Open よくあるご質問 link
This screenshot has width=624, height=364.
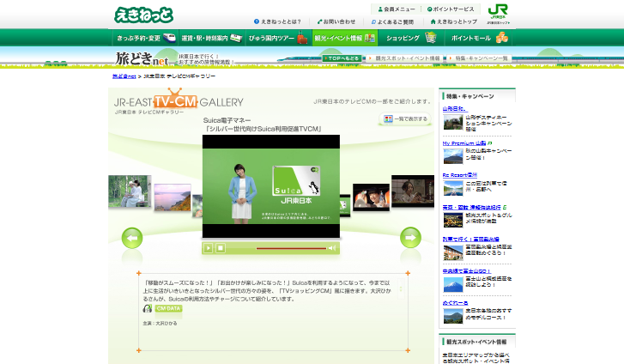point(392,22)
